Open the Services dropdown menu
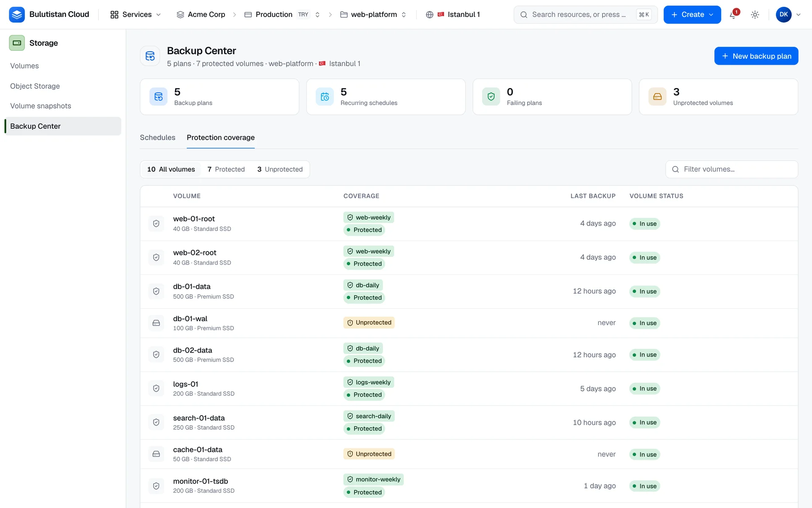The image size is (812, 508). pyautogui.click(x=136, y=15)
